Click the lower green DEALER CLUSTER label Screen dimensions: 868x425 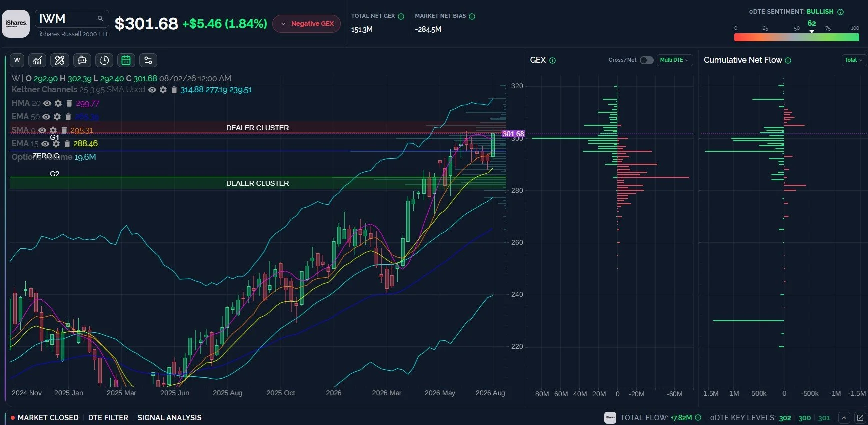pos(258,183)
